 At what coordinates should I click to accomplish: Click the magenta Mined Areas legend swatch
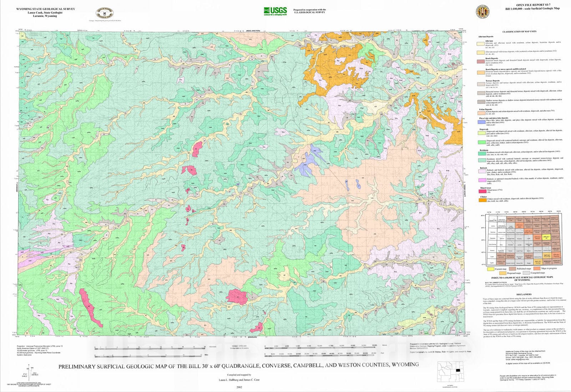[482, 191]
